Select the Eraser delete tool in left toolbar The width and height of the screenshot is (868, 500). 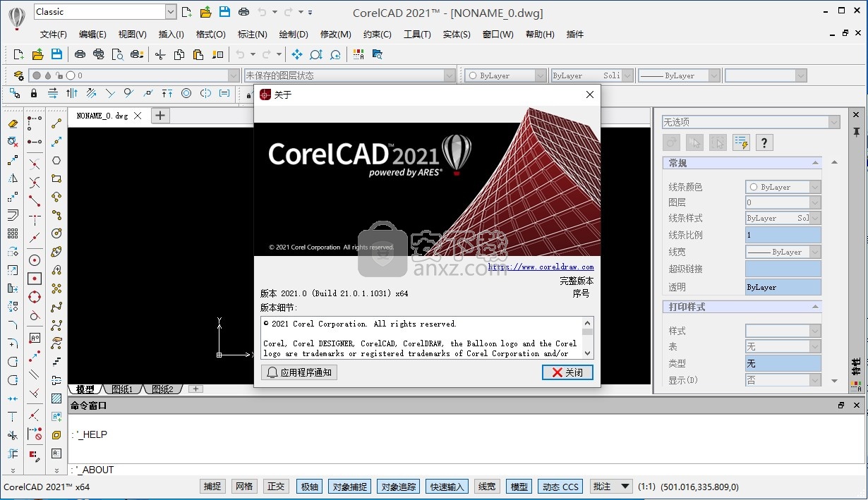(13, 123)
